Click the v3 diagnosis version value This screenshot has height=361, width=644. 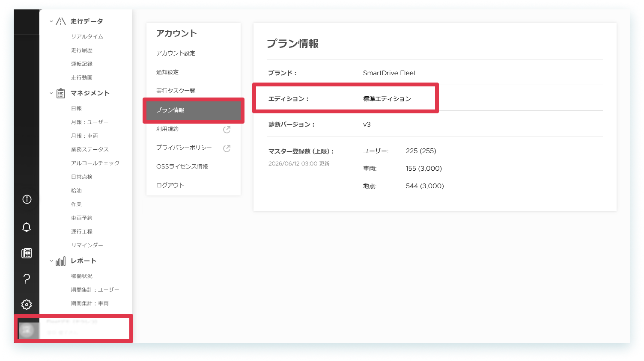point(367,124)
